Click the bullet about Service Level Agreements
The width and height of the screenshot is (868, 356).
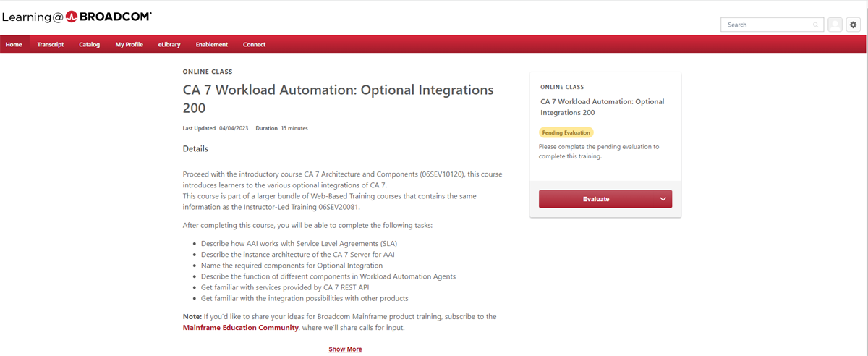299,243
